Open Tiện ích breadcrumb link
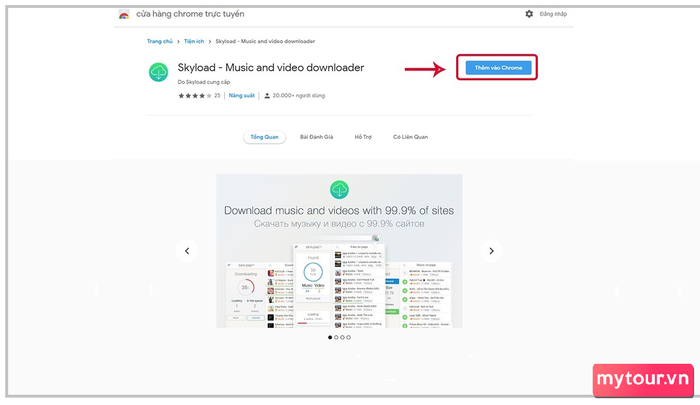This screenshot has height=405, width=700. pyautogui.click(x=194, y=41)
